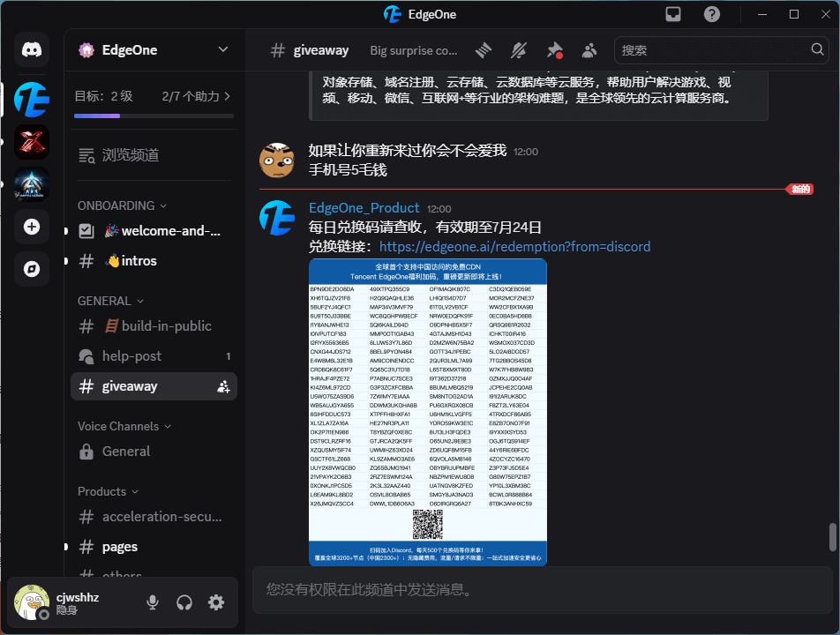Click the server boost progress bar
This screenshot has height=635, width=840.
(x=154, y=116)
